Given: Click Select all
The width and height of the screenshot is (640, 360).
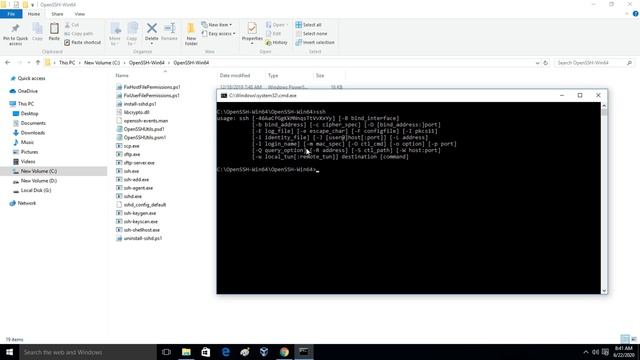Looking at the screenshot, I should coord(308,25).
